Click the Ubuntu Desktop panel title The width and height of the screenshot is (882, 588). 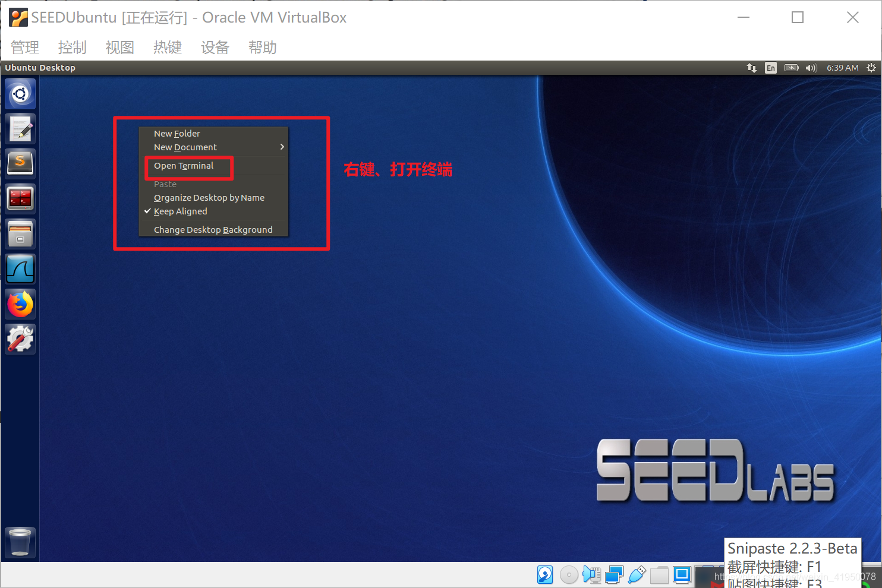point(40,68)
